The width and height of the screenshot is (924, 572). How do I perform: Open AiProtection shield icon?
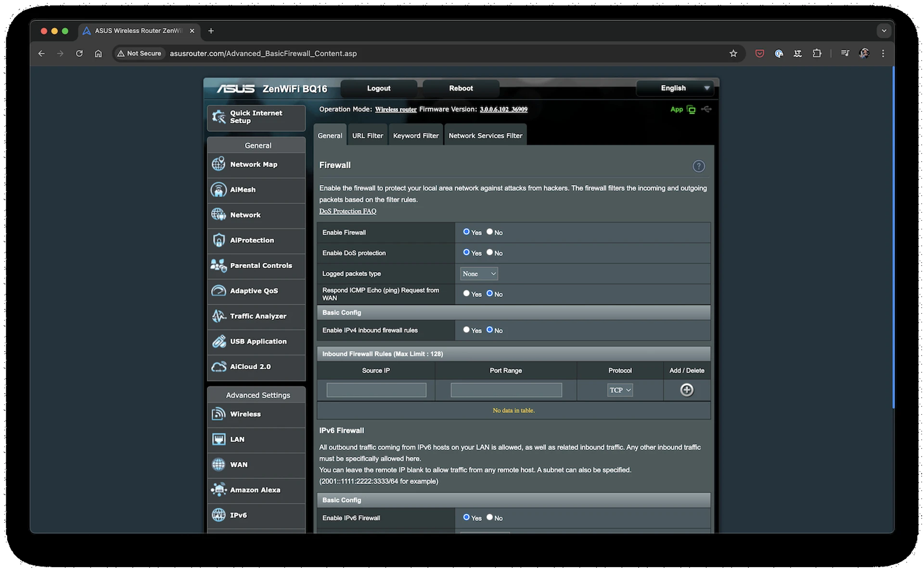pyautogui.click(x=218, y=240)
